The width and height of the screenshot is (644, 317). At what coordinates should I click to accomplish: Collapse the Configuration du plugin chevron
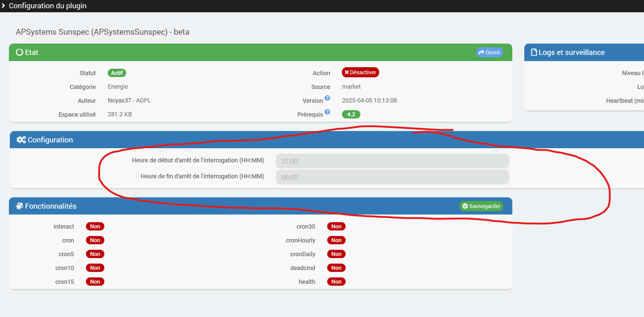click(3, 6)
